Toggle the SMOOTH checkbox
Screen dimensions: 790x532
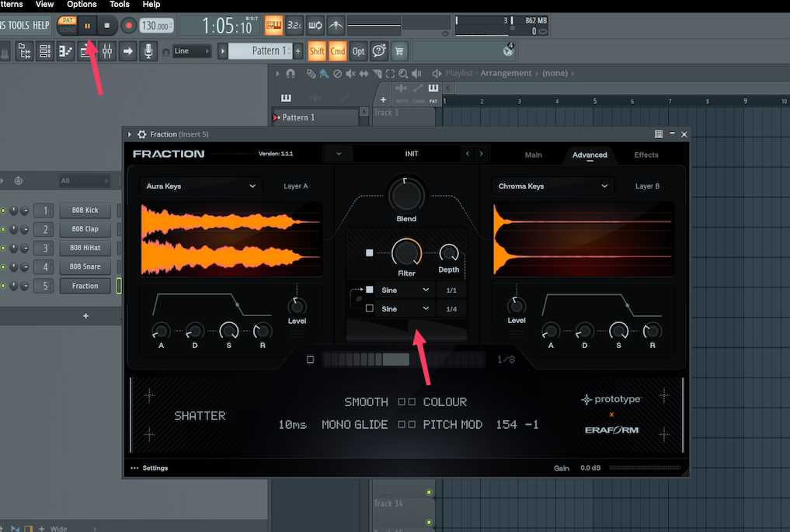point(402,402)
